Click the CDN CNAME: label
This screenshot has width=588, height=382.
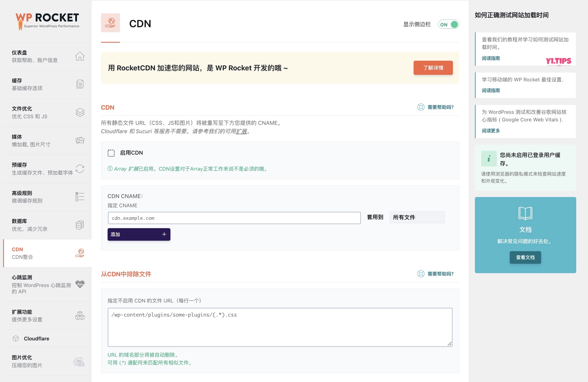click(125, 196)
